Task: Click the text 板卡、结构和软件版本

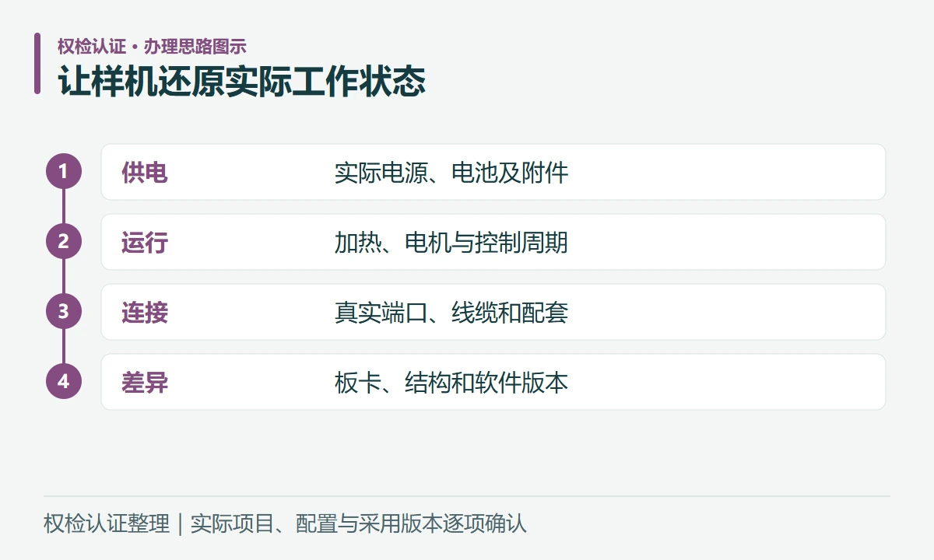Action: point(451,382)
